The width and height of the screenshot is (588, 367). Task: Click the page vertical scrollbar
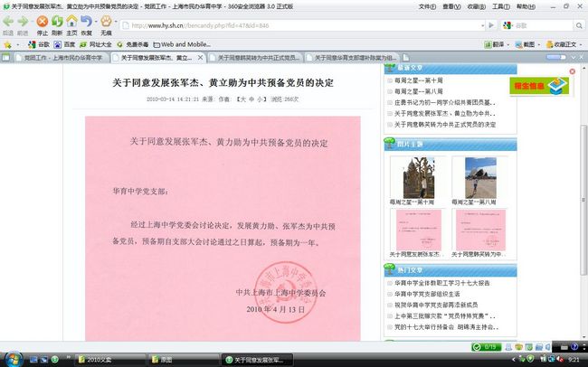583,199
